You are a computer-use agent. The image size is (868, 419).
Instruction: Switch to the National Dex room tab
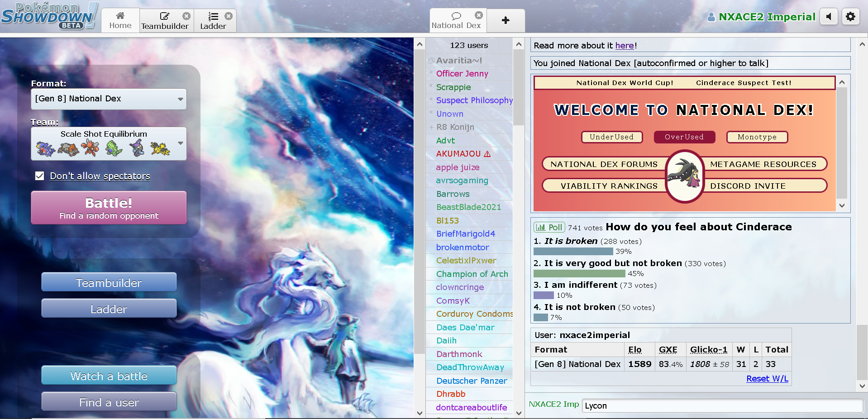point(457,26)
